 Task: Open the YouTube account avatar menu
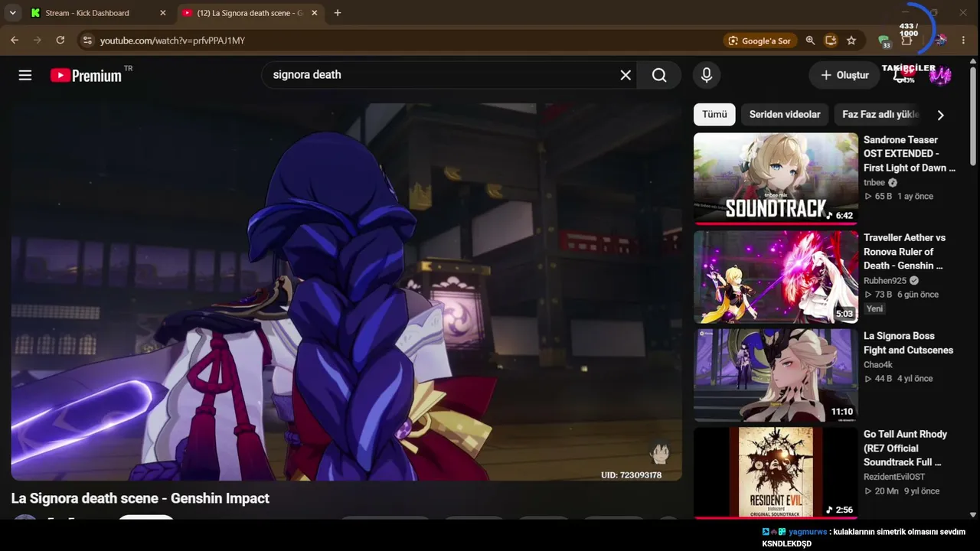[940, 75]
